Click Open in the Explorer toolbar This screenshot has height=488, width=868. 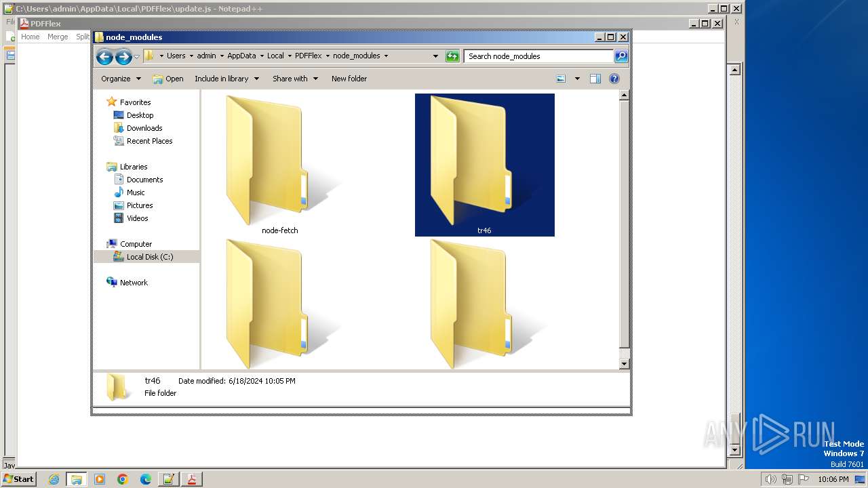click(168, 79)
